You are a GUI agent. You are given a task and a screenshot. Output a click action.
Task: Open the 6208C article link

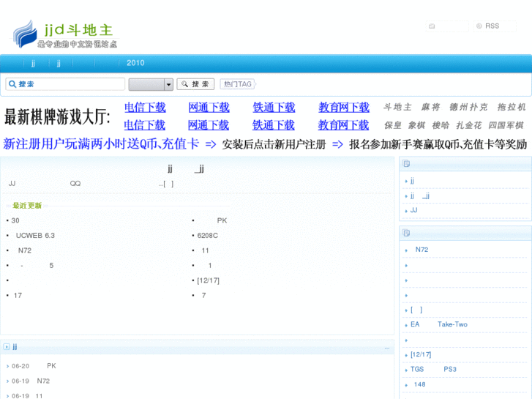207,235
